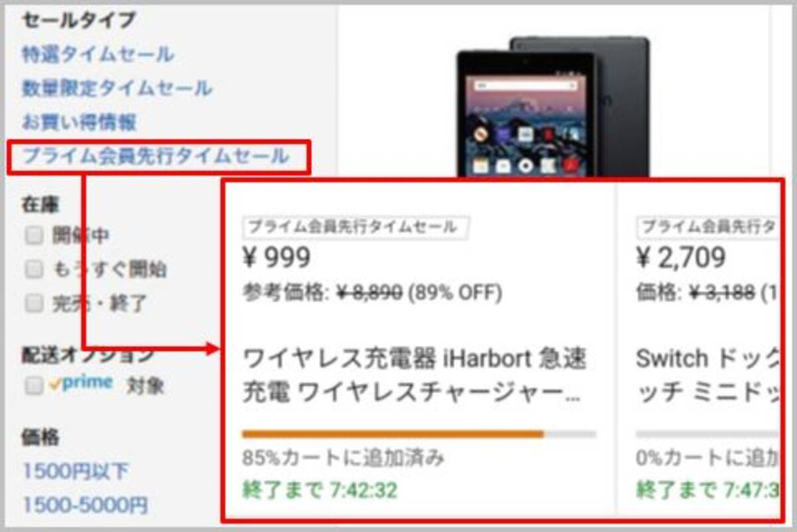The width and height of the screenshot is (797, 532).
Task: Enable もうすぐ開始 checkbox
Action: coord(34,269)
